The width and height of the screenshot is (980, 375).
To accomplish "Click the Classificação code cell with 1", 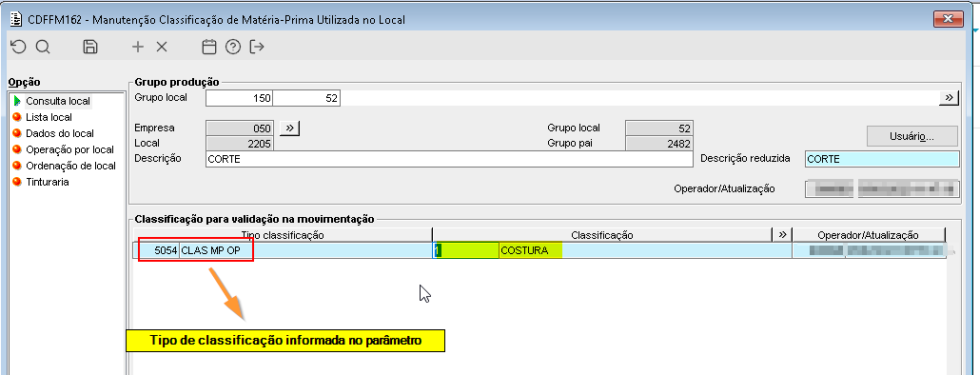I will [466, 250].
